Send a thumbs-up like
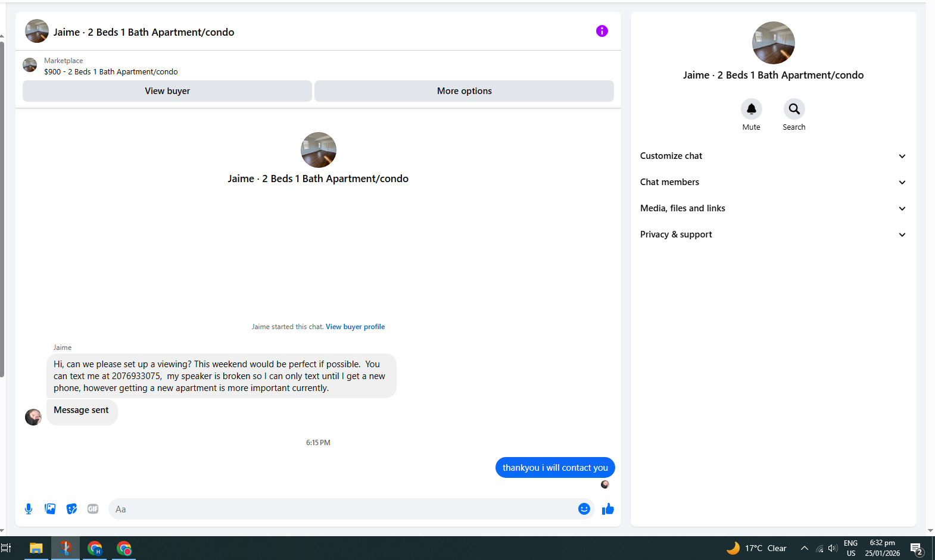Viewport: 935px width, 560px height. click(x=608, y=509)
